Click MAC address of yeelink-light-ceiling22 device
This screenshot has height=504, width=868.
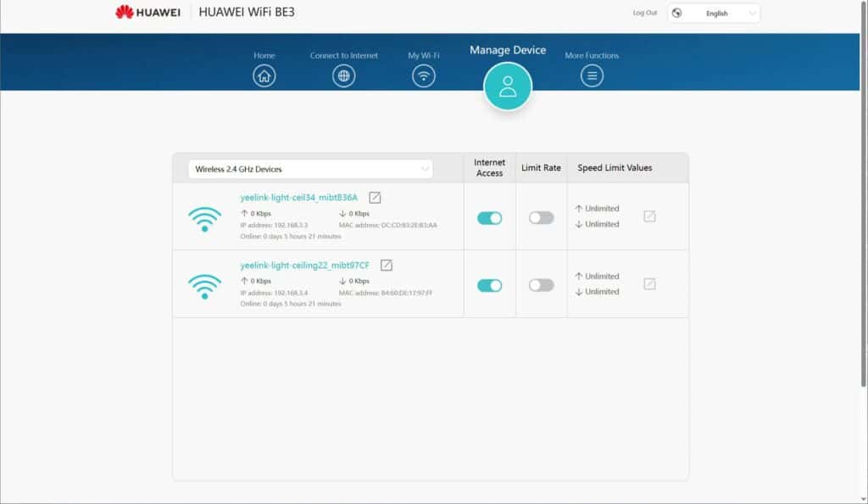(x=386, y=293)
